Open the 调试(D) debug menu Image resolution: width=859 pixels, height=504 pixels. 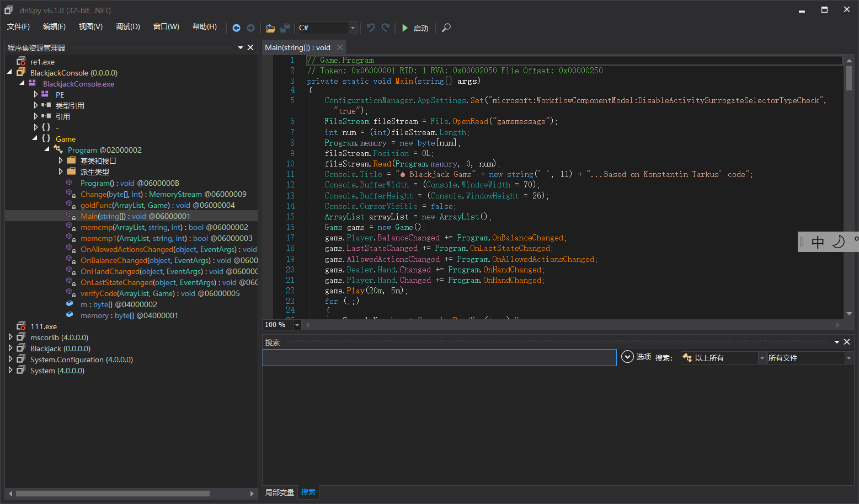coord(127,26)
